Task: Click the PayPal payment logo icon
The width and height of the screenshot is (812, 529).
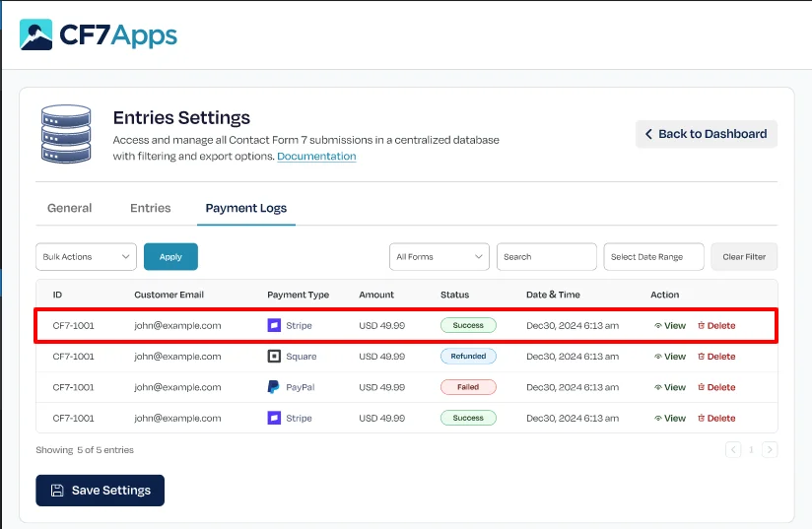Action: point(273,387)
